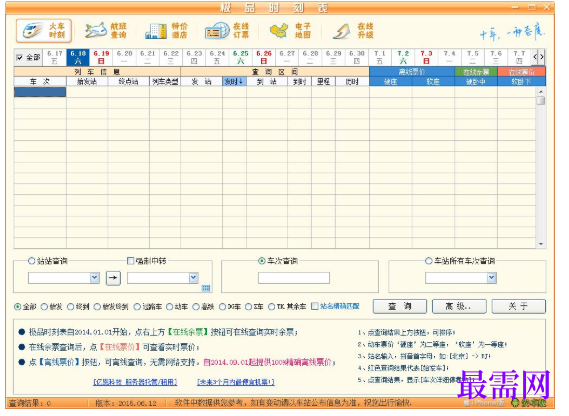Open the cheapest flights in 3 months link
Screen dimensions: 569x416
[x=236, y=382]
